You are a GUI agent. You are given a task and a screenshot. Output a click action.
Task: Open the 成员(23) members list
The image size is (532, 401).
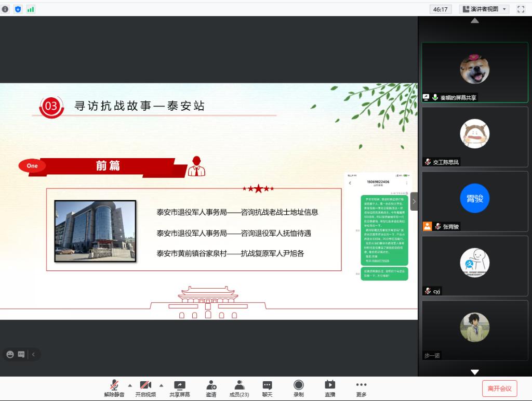(x=239, y=388)
